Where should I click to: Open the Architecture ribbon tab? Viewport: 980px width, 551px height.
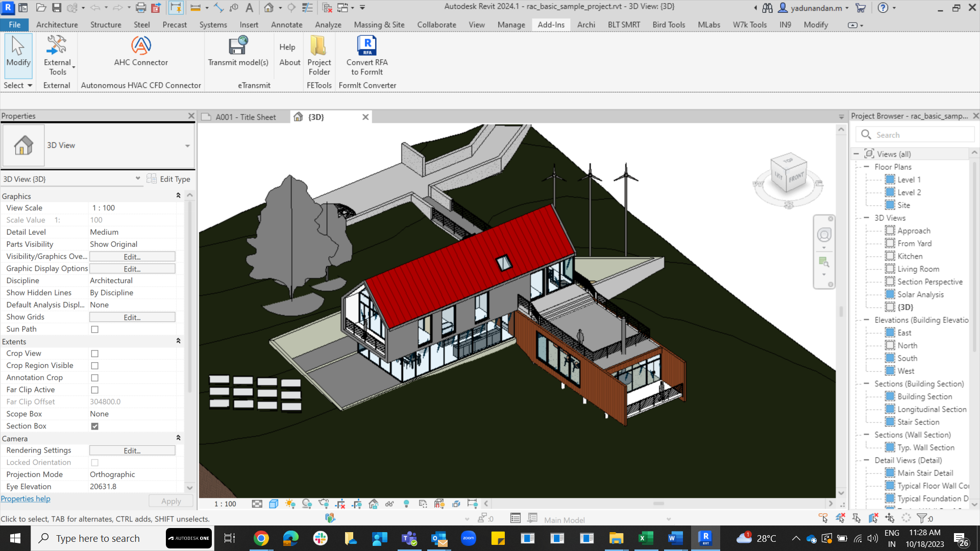point(57,24)
